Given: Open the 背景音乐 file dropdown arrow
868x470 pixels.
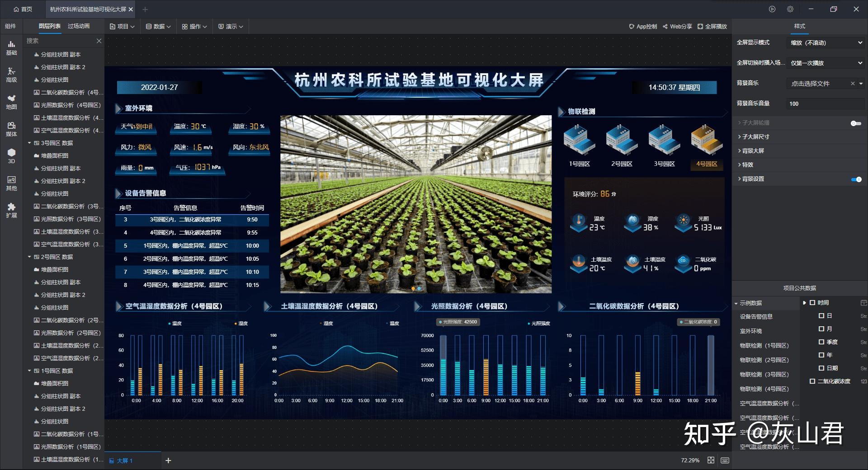Looking at the screenshot, I should (x=861, y=84).
